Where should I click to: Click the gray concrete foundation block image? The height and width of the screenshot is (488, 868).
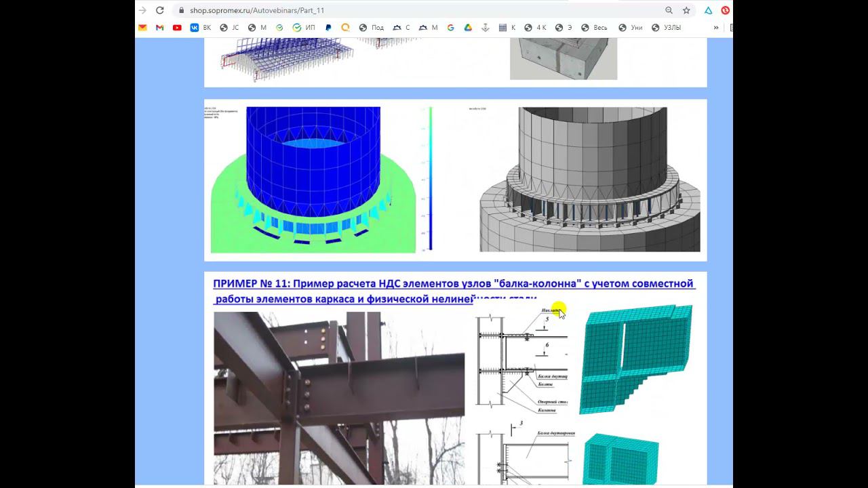coord(564,58)
